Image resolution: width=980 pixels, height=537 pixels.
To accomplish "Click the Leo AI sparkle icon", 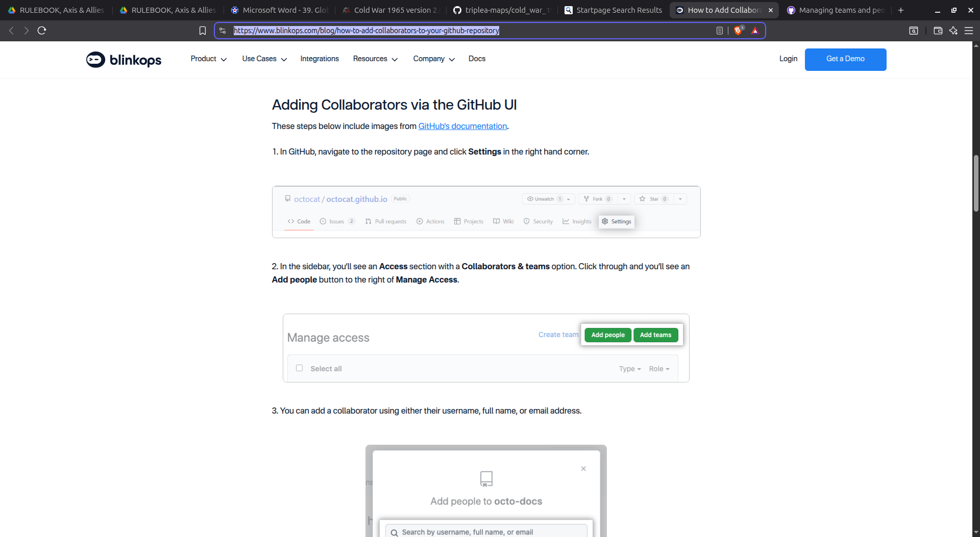I will 953,31.
